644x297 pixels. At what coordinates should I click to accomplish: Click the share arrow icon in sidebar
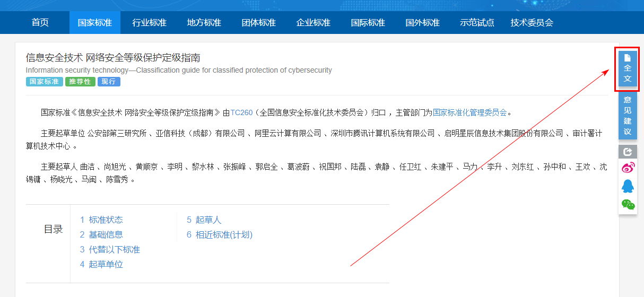628,152
